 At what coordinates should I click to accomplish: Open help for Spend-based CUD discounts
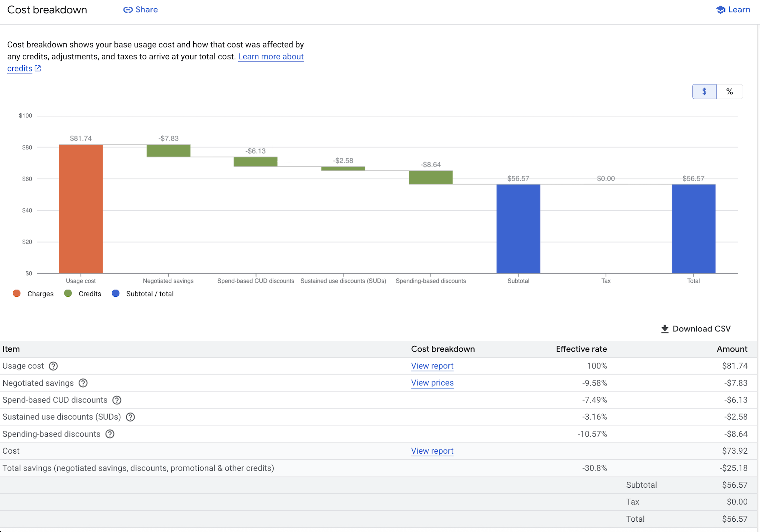click(x=116, y=400)
